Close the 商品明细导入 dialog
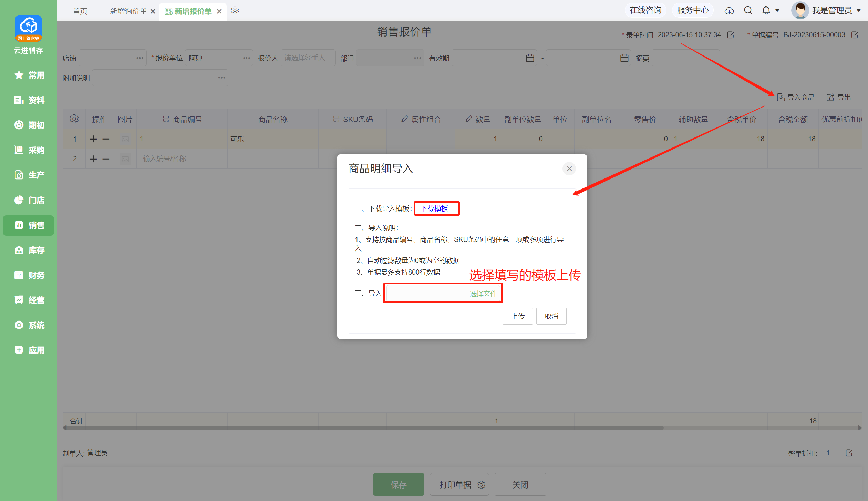This screenshot has height=501, width=868. click(569, 168)
